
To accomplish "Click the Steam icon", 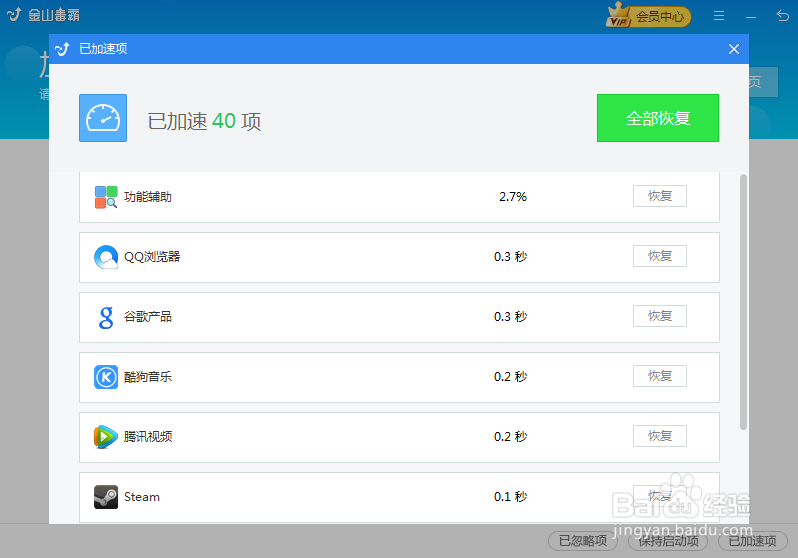I will 106,497.
